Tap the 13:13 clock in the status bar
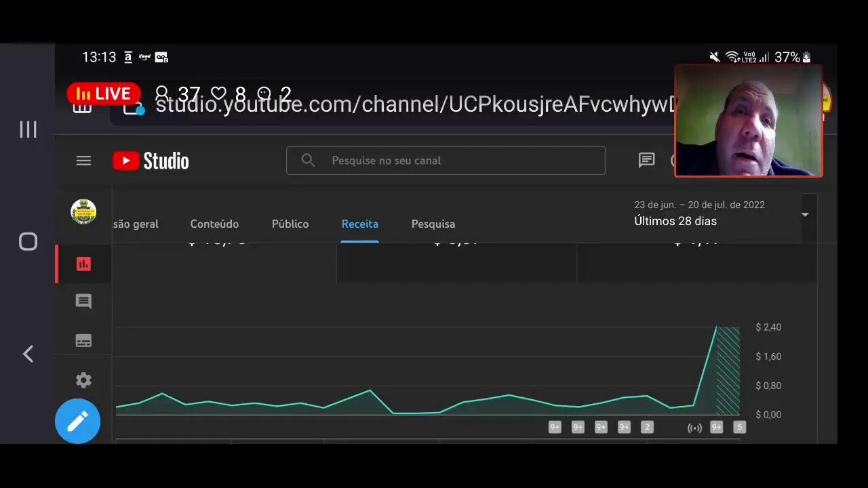868x488 pixels. (x=99, y=58)
